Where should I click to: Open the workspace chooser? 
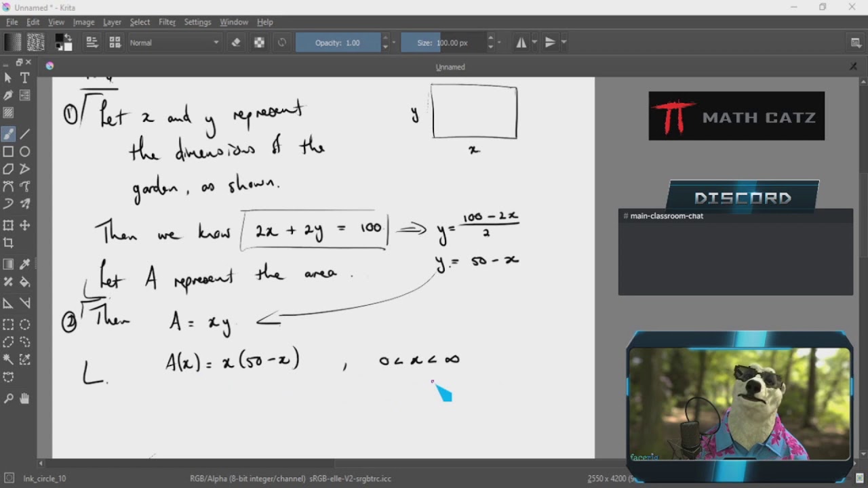pos(856,43)
